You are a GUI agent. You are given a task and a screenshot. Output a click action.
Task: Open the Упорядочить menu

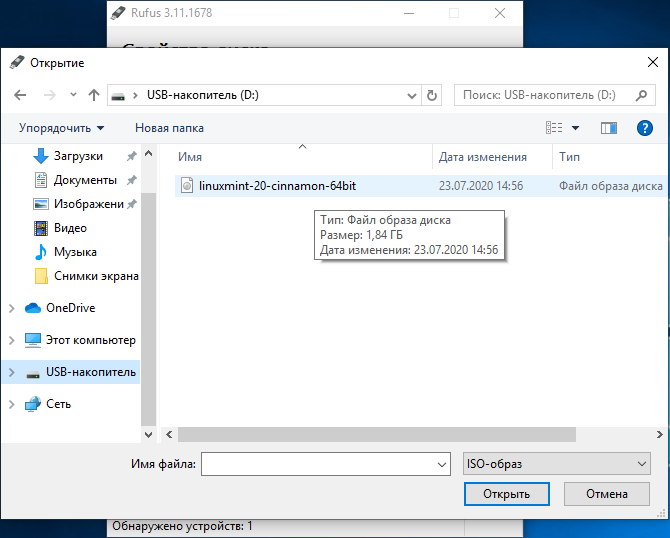pyautogui.click(x=62, y=128)
